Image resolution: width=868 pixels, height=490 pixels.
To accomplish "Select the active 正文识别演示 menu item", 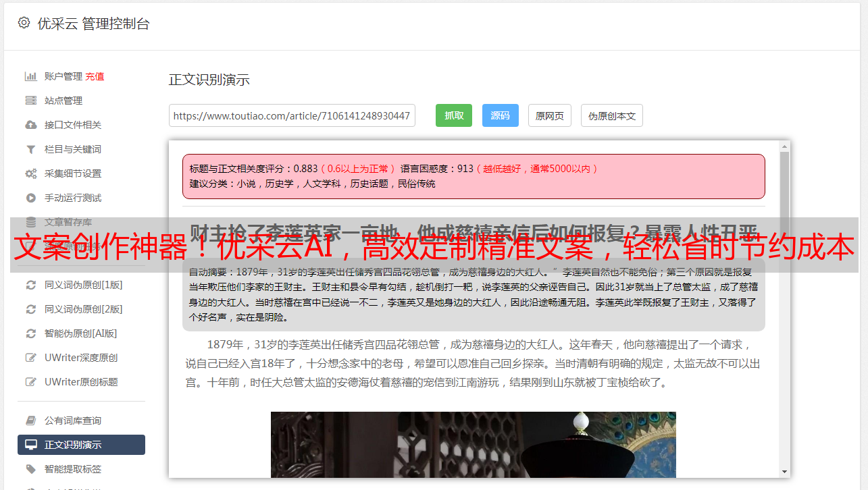I will point(81,445).
